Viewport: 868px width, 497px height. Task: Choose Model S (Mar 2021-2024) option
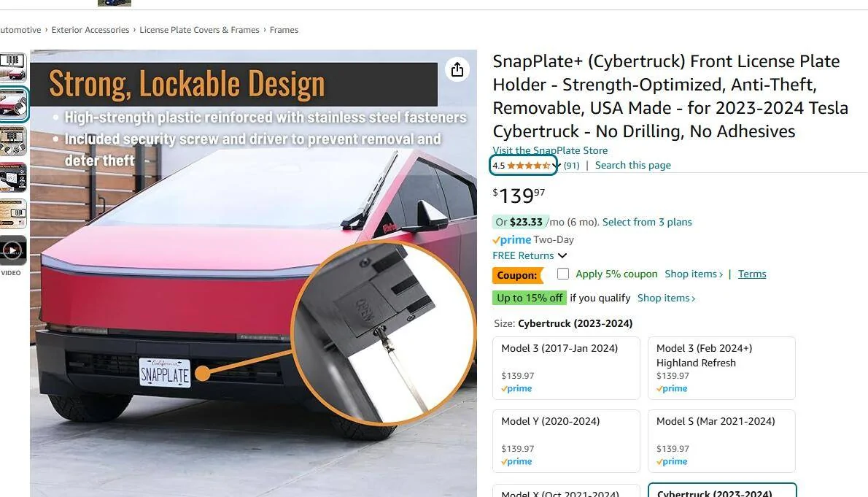click(722, 441)
